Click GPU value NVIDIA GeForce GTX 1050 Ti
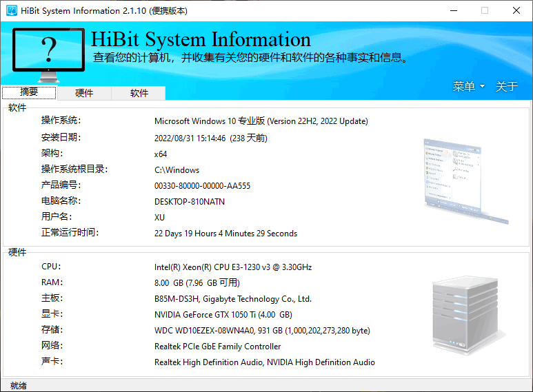Screen dimensions: 533x392 pos(223,315)
